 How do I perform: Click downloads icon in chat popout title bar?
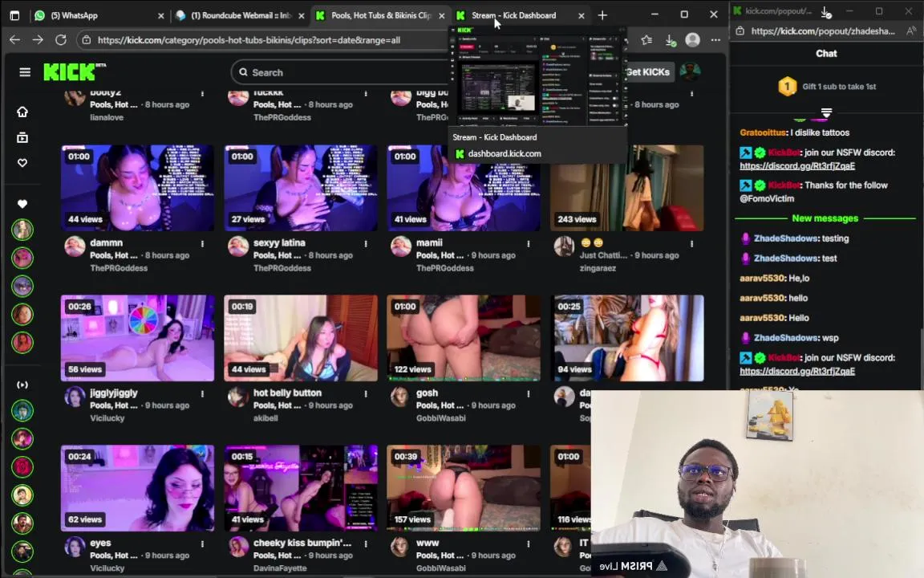pyautogui.click(x=826, y=11)
